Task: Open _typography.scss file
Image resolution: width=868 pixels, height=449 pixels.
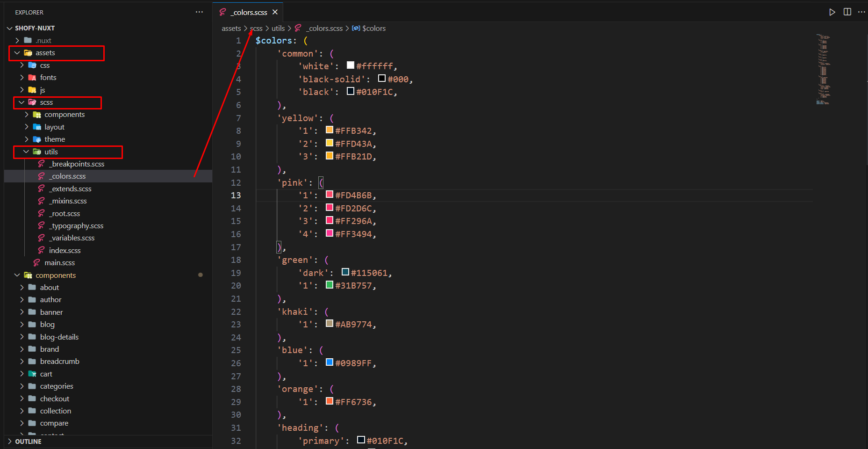Action: [76, 225]
